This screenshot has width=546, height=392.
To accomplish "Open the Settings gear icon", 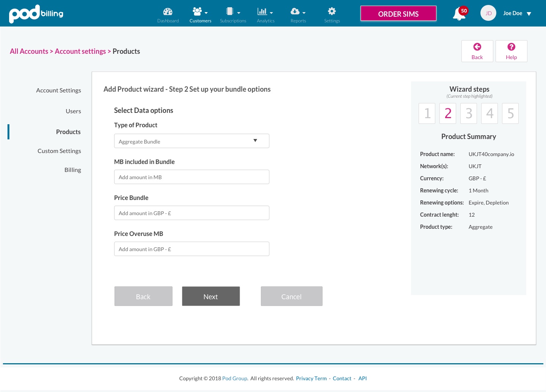I will (x=332, y=11).
